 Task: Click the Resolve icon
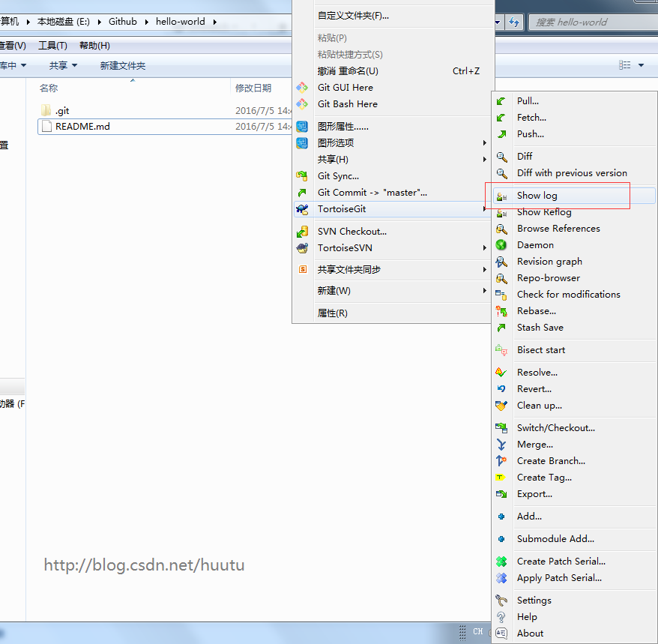coord(501,373)
